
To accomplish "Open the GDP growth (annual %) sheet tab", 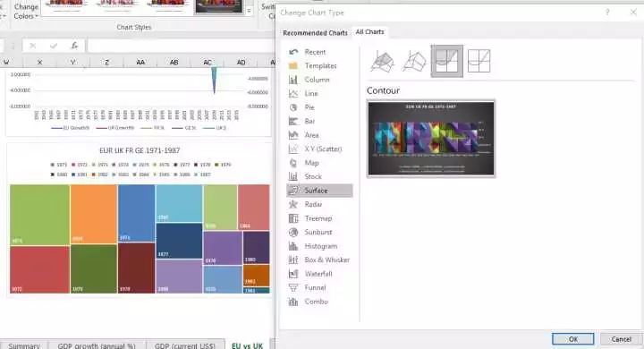I will pyautogui.click(x=97, y=345).
